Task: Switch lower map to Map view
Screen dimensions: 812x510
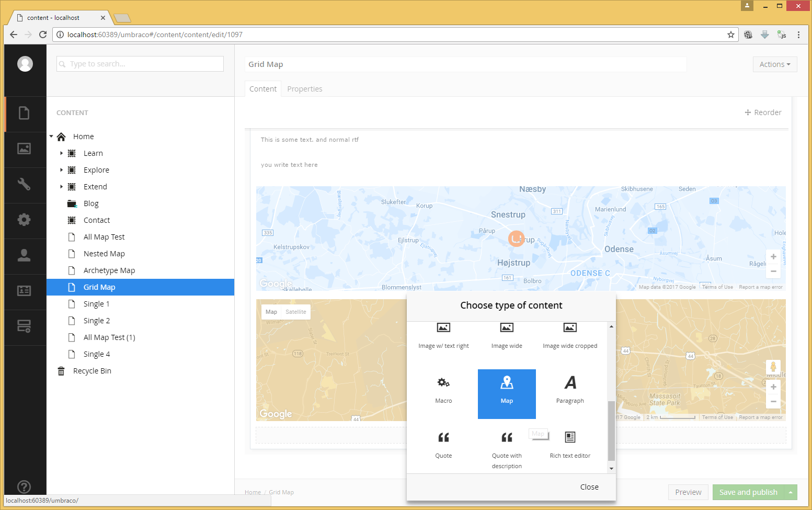Action: (x=271, y=312)
